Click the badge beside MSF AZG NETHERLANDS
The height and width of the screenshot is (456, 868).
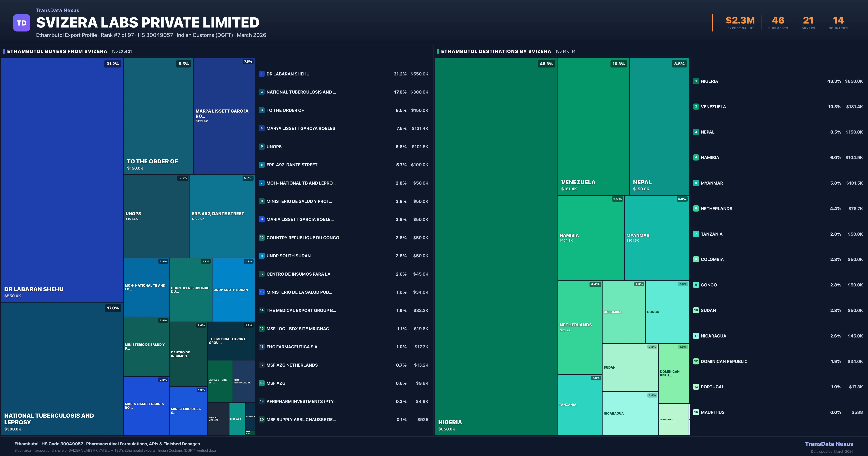pos(261,365)
